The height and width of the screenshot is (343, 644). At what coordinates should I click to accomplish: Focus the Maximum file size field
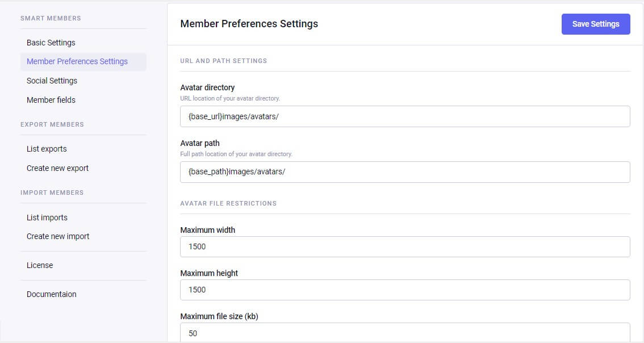(405, 333)
